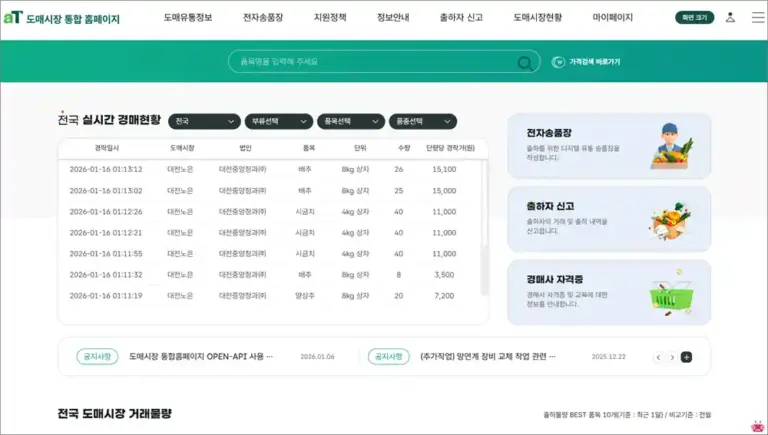Screen dimensions: 768x435
Task: Open the OPEN-API 사용 notice link
Action: pos(201,357)
